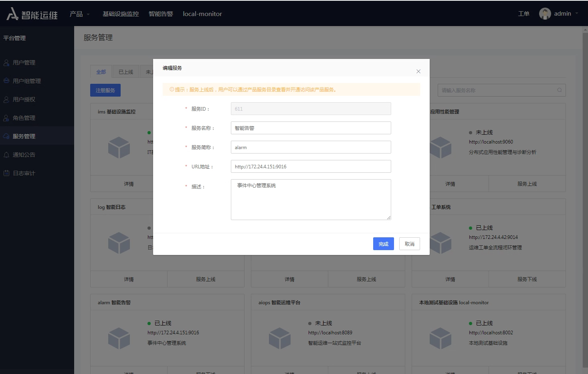Click the log 智能日志 cube icon
Viewport: 588px width, 374px height.
click(x=119, y=243)
